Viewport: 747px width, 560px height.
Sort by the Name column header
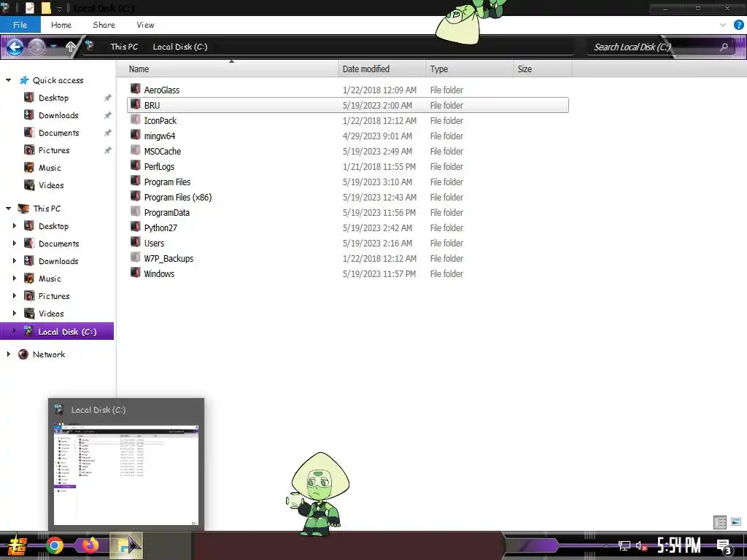pyautogui.click(x=228, y=69)
